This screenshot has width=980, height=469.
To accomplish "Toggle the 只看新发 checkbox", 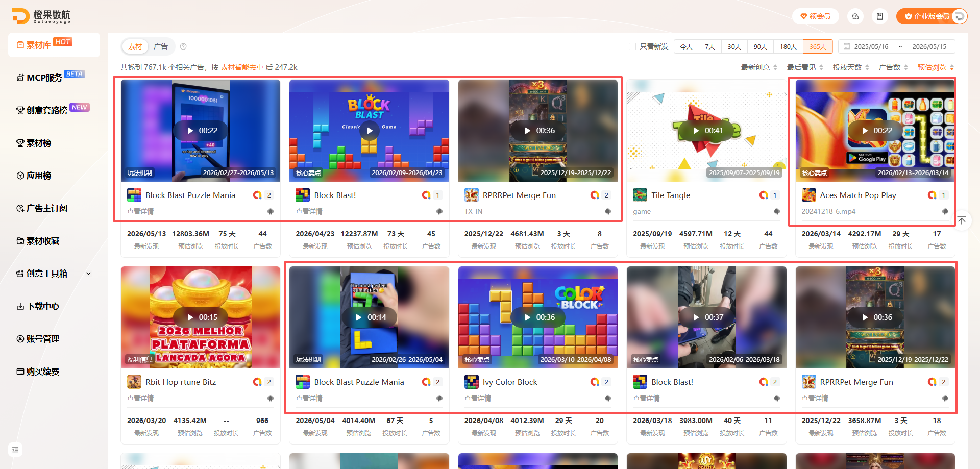I will (x=632, y=46).
